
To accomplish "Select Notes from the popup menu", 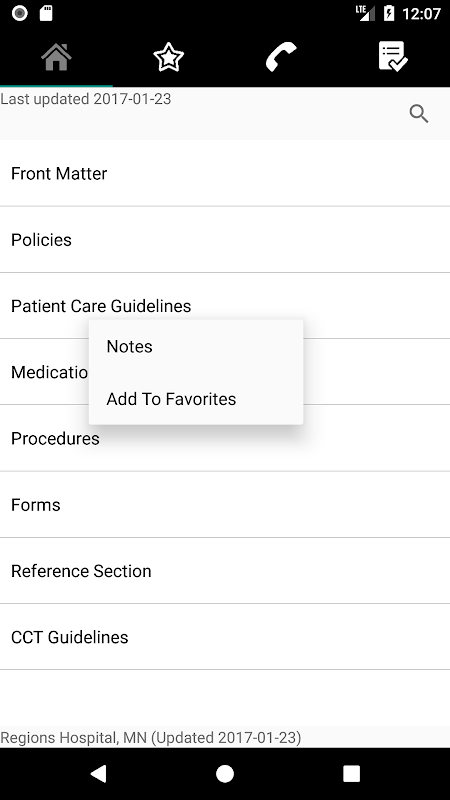I will pyautogui.click(x=196, y=346).
